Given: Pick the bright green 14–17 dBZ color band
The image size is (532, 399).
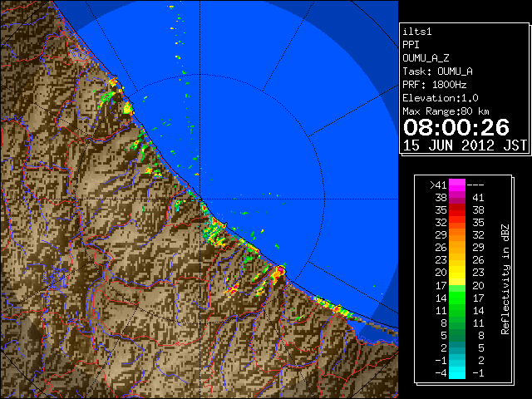Looking at the screenshot, I should pos(457,298).
